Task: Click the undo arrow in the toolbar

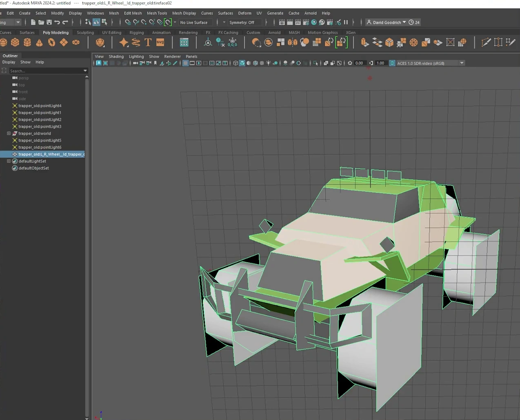Action: [57, 22]
